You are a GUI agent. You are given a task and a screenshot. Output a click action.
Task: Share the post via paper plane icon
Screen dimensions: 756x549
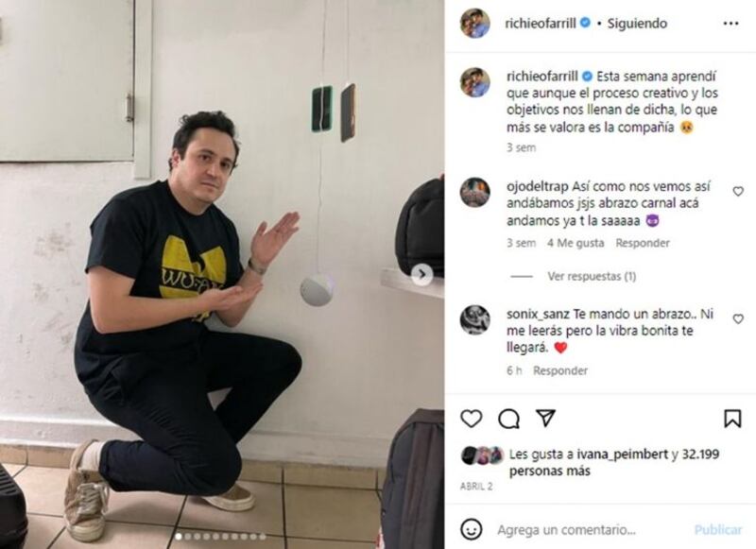point(546,418)
